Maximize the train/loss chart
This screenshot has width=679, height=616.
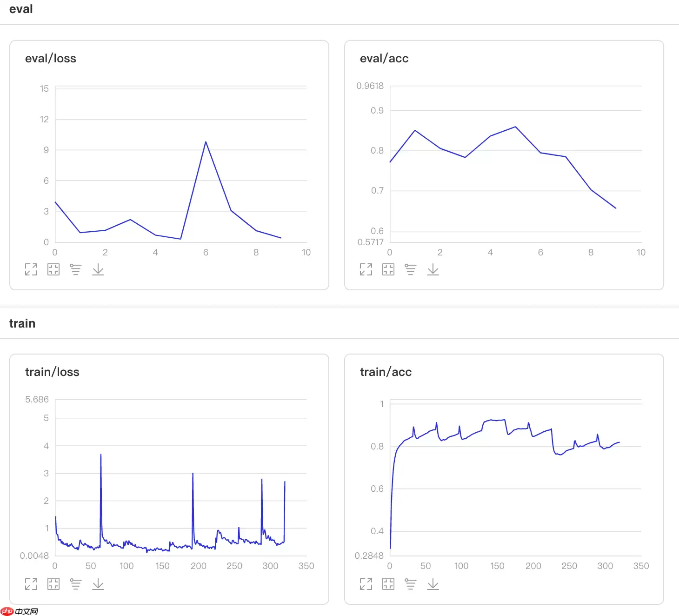click(x=31, y=584)
